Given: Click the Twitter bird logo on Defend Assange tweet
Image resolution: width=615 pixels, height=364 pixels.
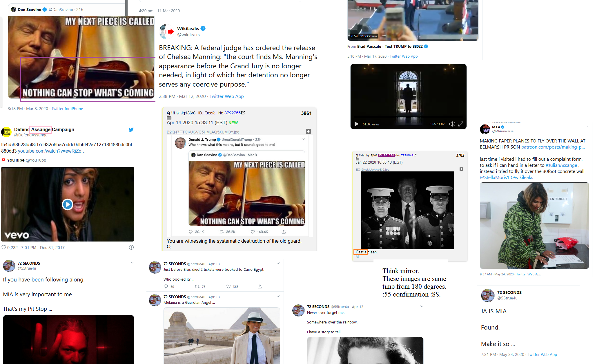Looking at the screenshot, I should click(x=131, y=130).
